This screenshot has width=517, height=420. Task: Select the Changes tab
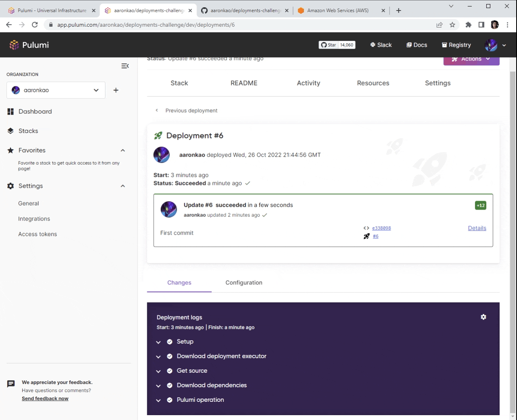pyautogui.click(x=179, y=282)
